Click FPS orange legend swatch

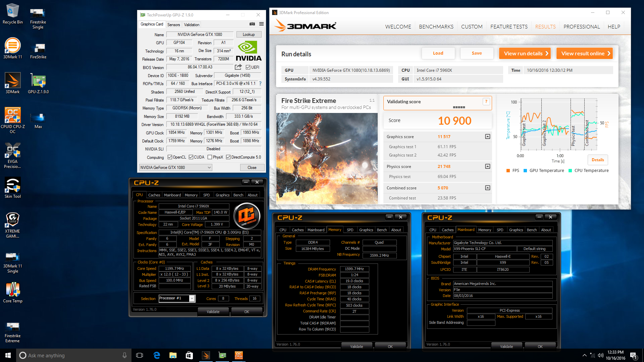[x=508, y=171]
